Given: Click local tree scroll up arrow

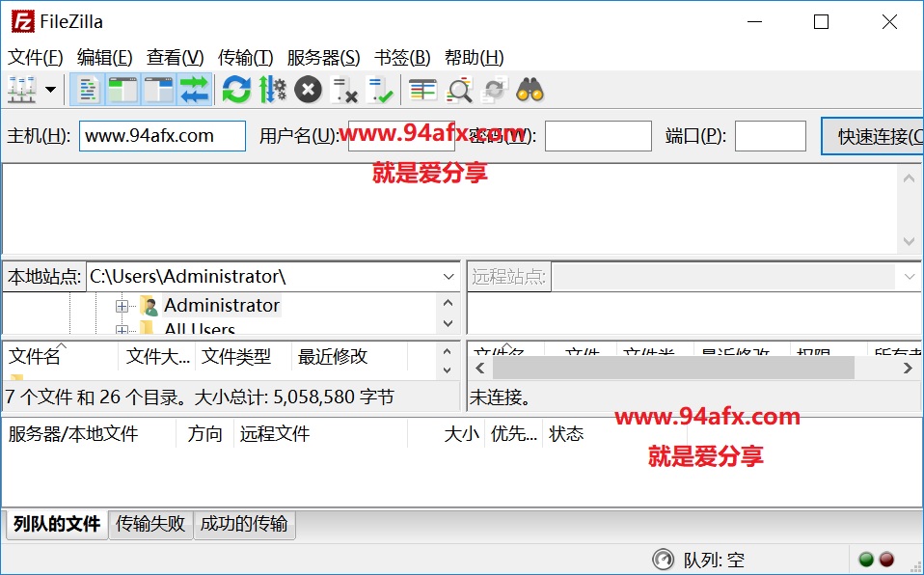Looking at the screenshot, I should tap(448, 303).
